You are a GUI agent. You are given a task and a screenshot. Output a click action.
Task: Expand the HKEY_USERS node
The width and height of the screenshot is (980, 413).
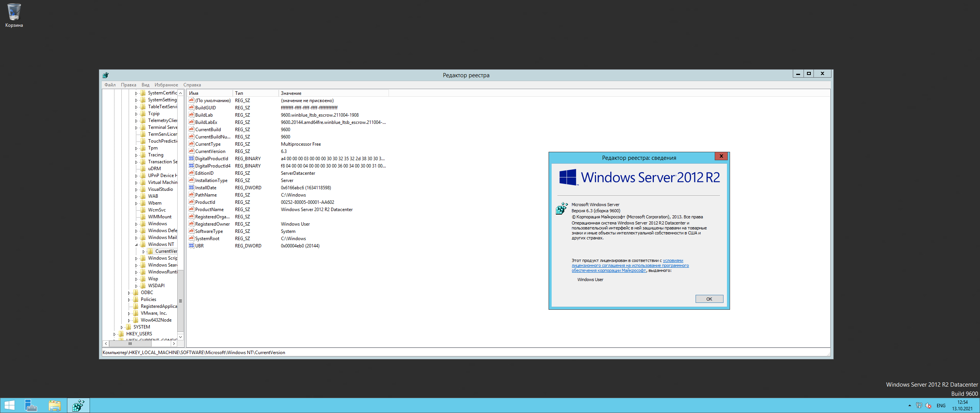pos(114,334)
